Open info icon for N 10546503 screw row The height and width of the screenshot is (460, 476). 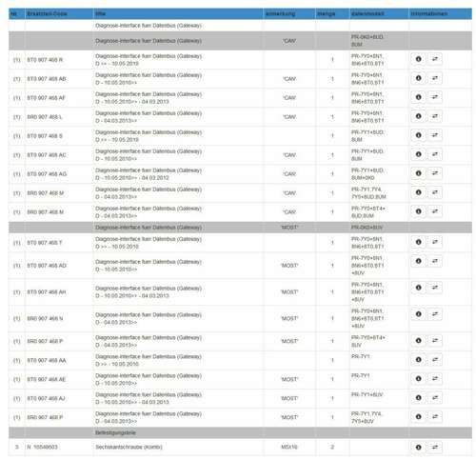(x=418, y=447)
